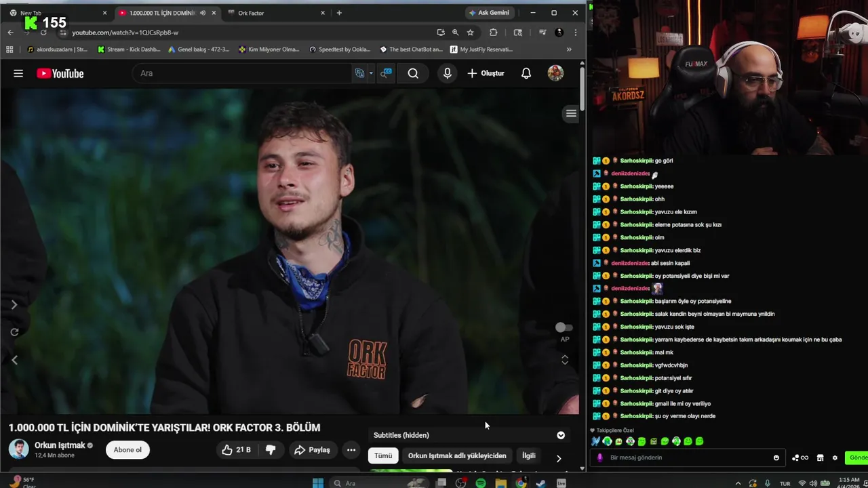Open the YouTube hamburger guide menu
The image size is (868, 488).
[18, 73]
